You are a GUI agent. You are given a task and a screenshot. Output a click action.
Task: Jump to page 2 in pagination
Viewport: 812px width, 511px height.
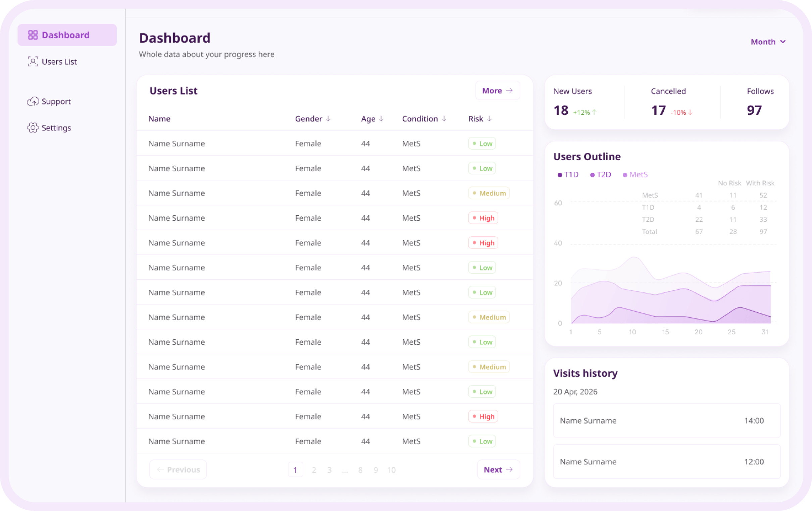314,470
